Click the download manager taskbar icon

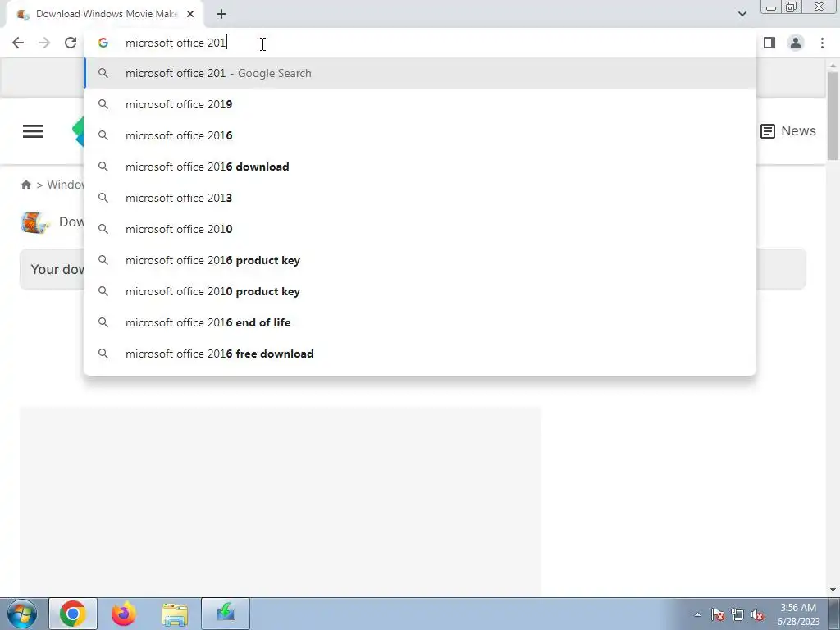click(x=226, y=614)
